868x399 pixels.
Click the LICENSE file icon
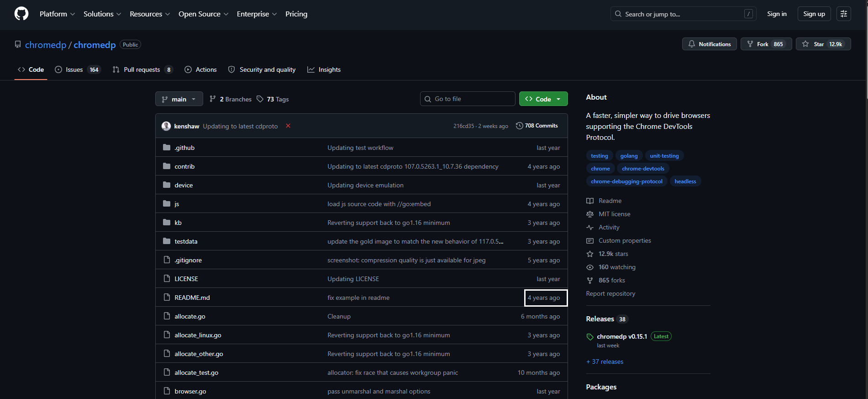[167, 278]
